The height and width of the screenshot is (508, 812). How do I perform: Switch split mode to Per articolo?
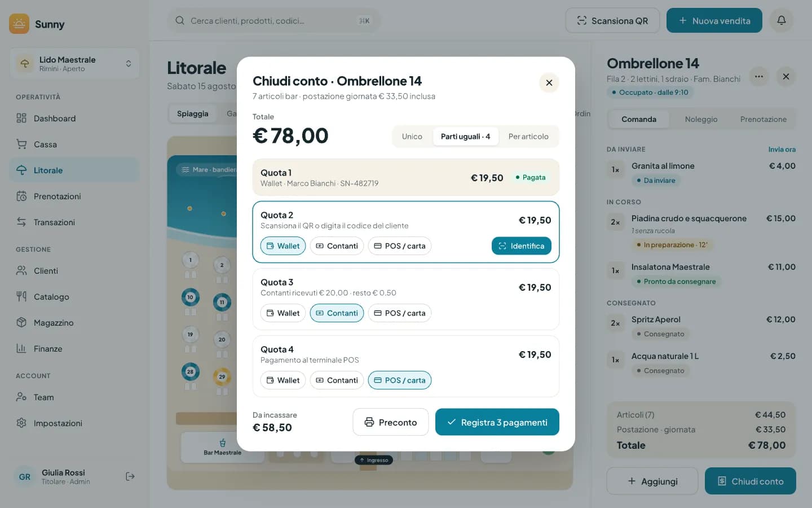(x=528, y=137)
